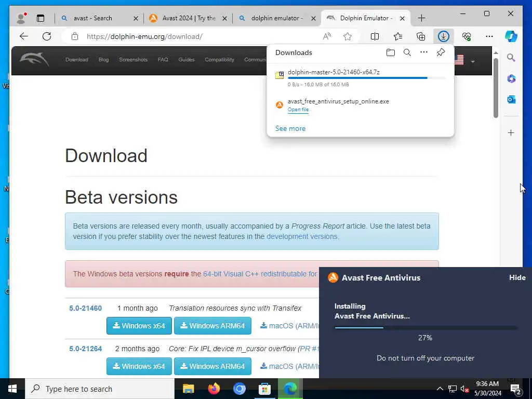
Task: Add a sidebar app with plus
Action: (511, 132)
